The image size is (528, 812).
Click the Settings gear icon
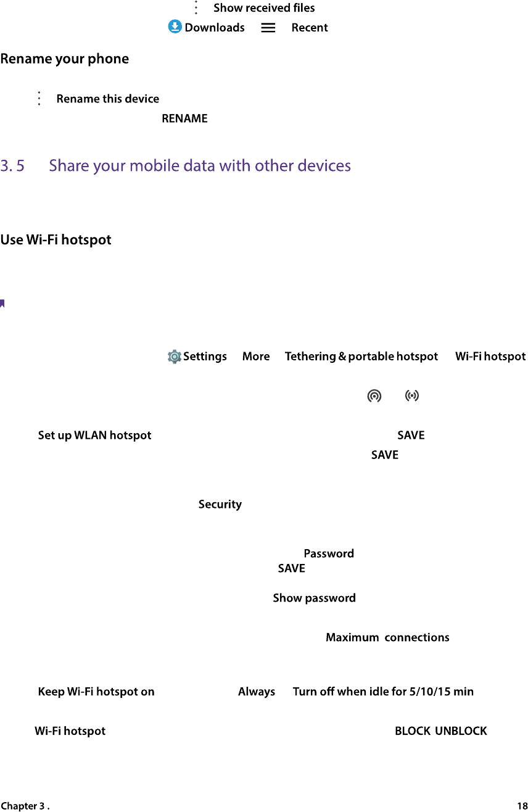click(175, 356)
